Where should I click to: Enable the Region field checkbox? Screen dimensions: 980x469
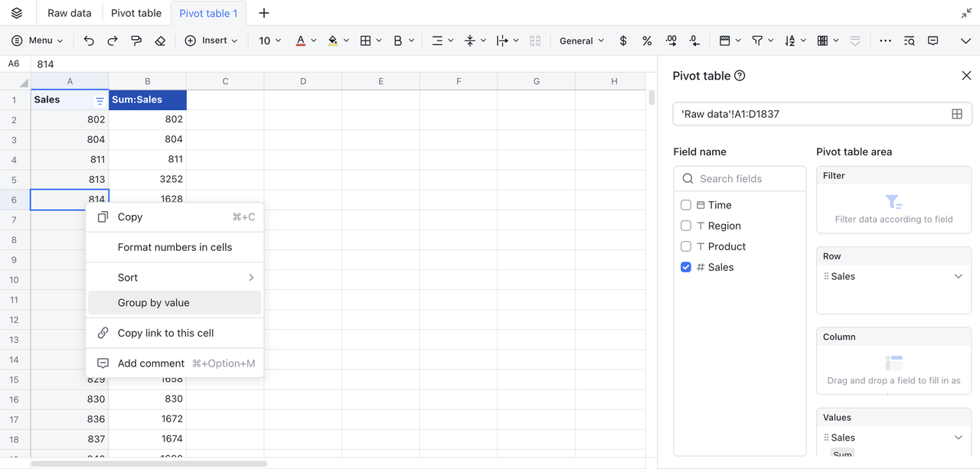tap(686, 226)
